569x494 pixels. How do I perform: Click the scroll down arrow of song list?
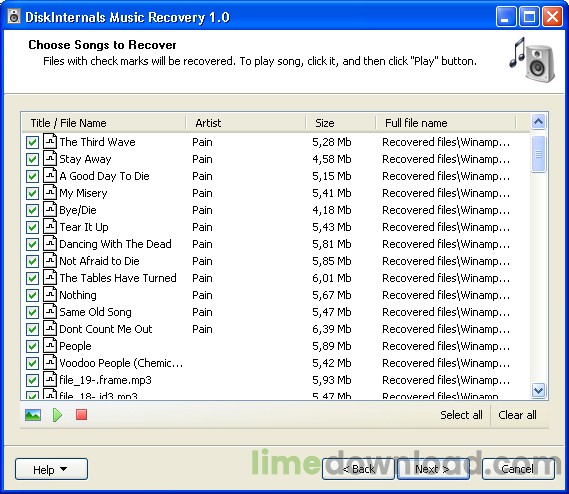(539, 391)
